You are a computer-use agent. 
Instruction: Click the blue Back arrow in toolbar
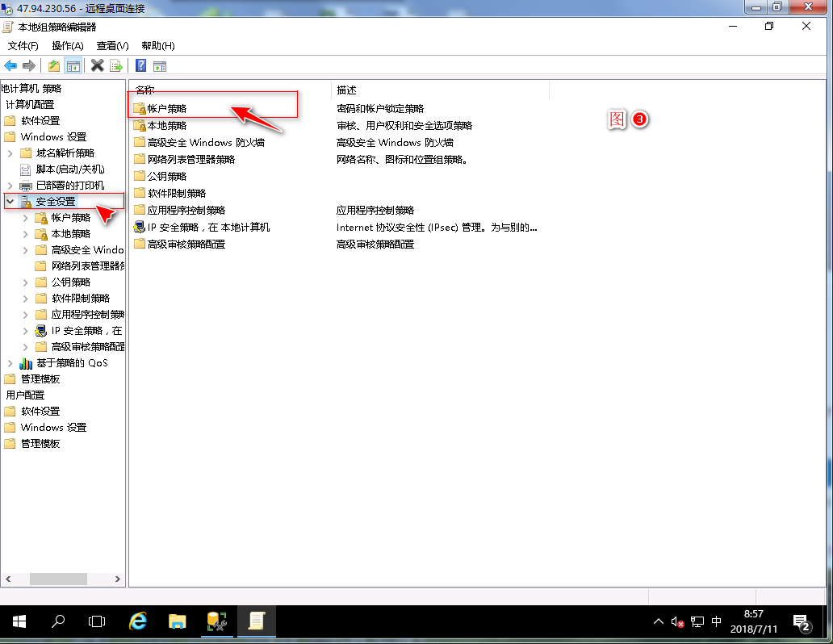tap(10, 66)
